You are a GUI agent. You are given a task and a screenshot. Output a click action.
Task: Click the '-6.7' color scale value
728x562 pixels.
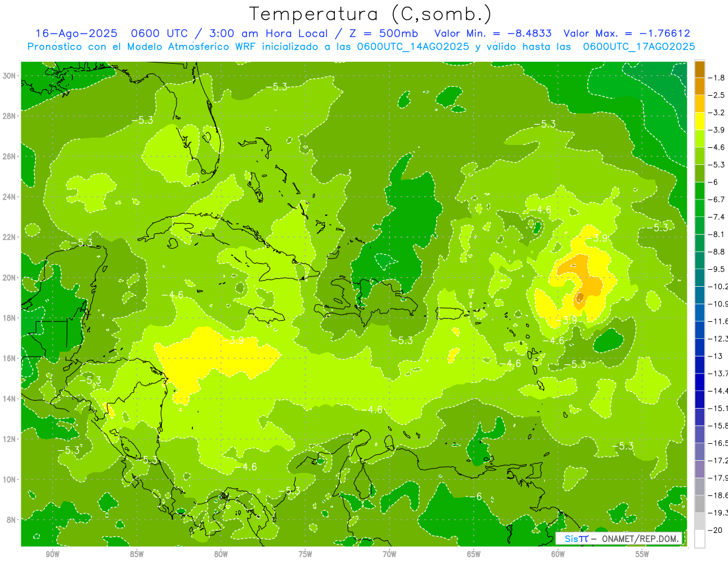[718, 199]
